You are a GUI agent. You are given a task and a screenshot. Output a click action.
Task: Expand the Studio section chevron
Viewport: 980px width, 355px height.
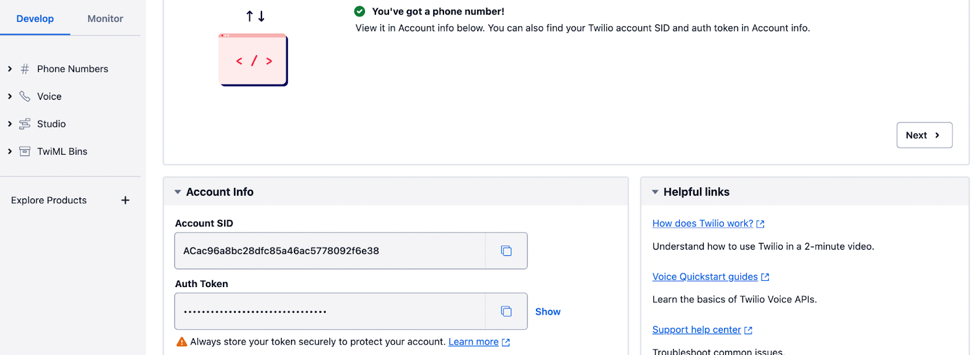pyautogui.click(x=10, y=124)
